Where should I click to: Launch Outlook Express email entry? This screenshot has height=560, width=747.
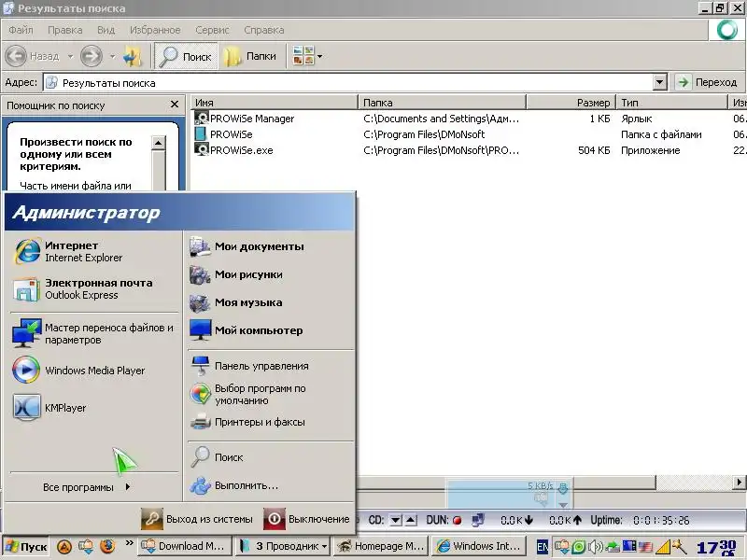pyautogui.click(x=92, y=288)
